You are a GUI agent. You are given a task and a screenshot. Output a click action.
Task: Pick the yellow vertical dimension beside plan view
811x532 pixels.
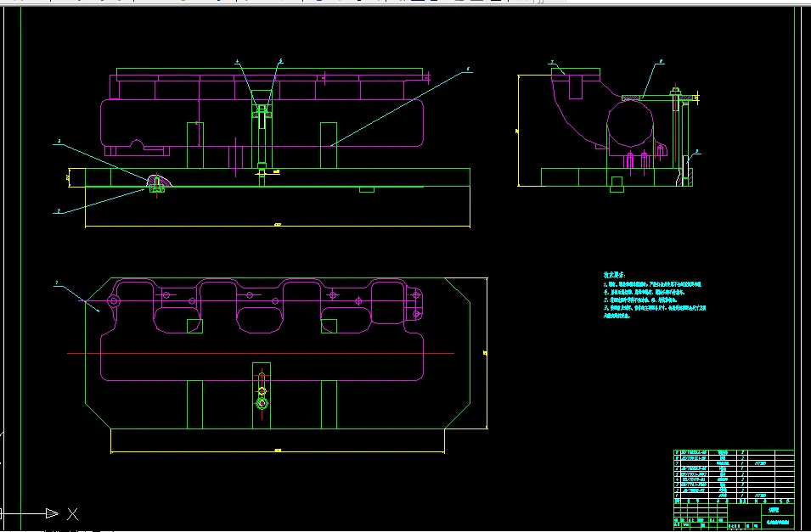point(487,354)
